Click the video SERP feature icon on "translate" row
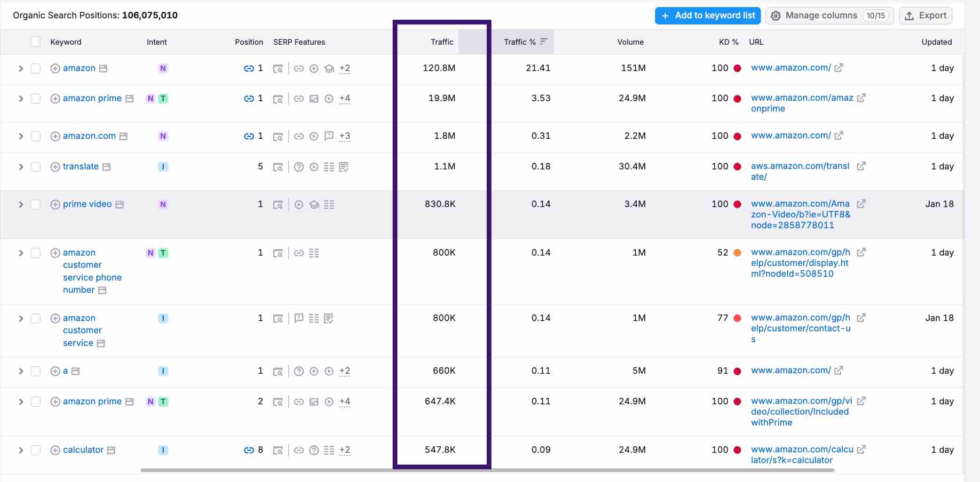Screen dimensions: 980x482 tap(314, 166)
